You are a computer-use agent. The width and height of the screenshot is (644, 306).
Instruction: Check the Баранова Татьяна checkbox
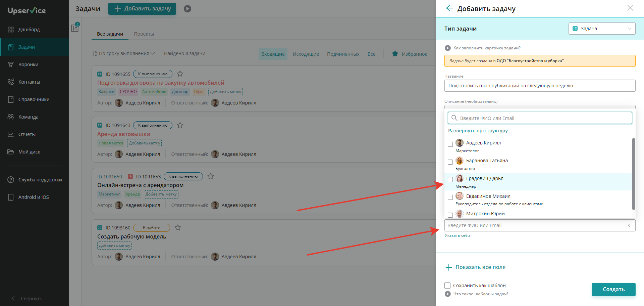pos(450,162)
